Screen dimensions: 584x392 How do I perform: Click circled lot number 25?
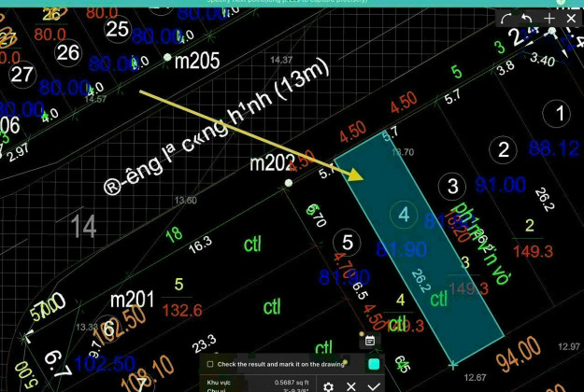tap(117, 29)
